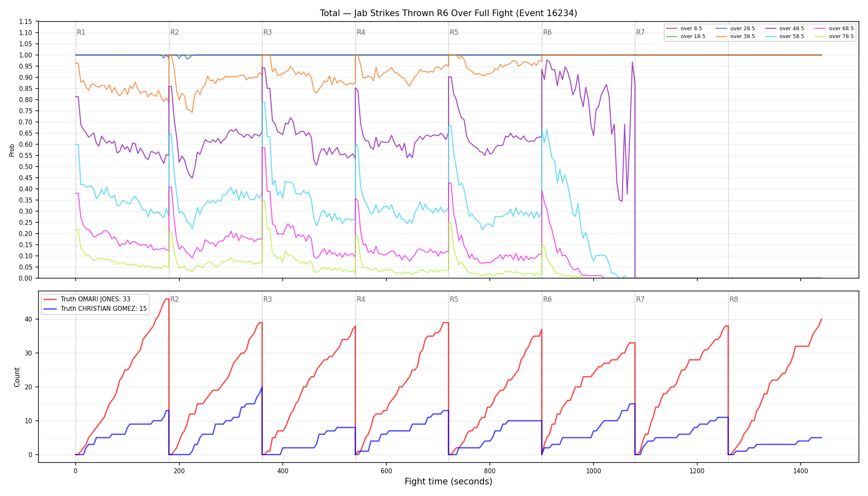This screenshot has height=496, width=868.
Task: Click the R4 round label in the probability chart
Action: click(361, 32)
